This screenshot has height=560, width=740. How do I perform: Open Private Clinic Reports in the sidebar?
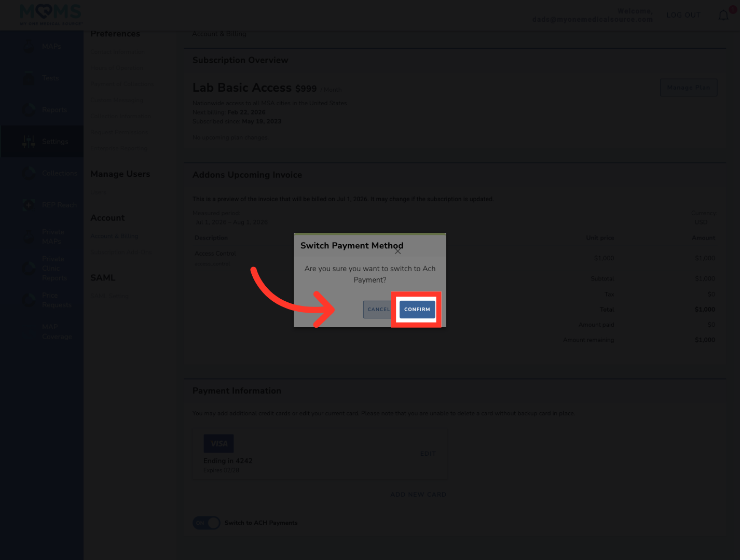point(54,268)
